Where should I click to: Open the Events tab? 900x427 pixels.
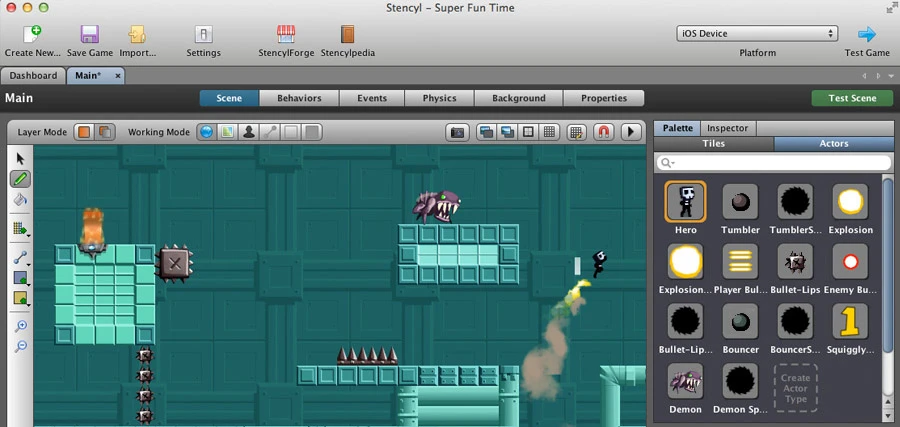click(x=372, y=98)
